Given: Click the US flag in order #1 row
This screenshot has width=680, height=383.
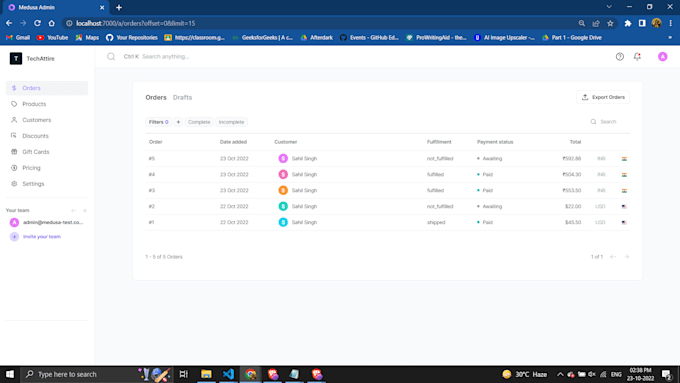Looking at the screenshot, I should point(624,223).
